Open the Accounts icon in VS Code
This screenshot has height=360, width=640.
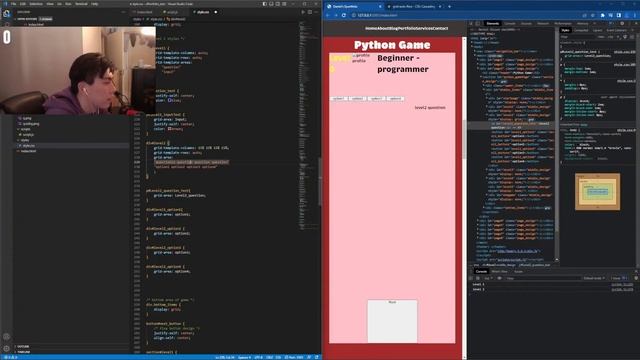click(x=6, y=337)
